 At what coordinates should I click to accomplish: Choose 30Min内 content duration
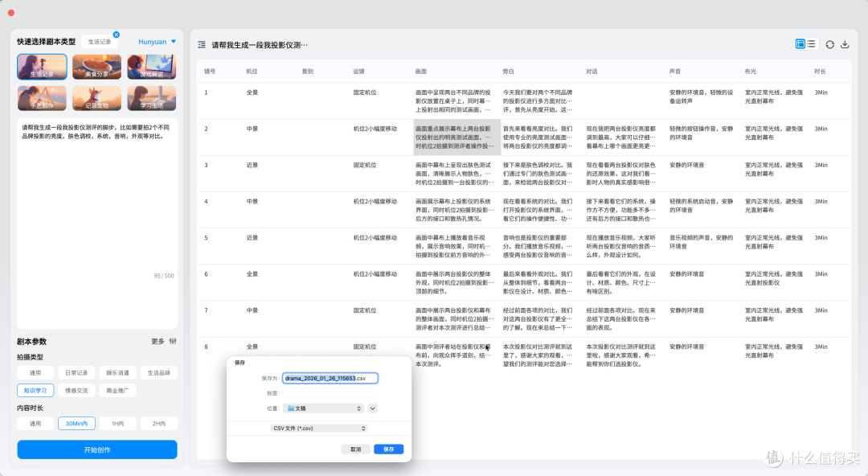pyautogui.click(x=76, y=424)
